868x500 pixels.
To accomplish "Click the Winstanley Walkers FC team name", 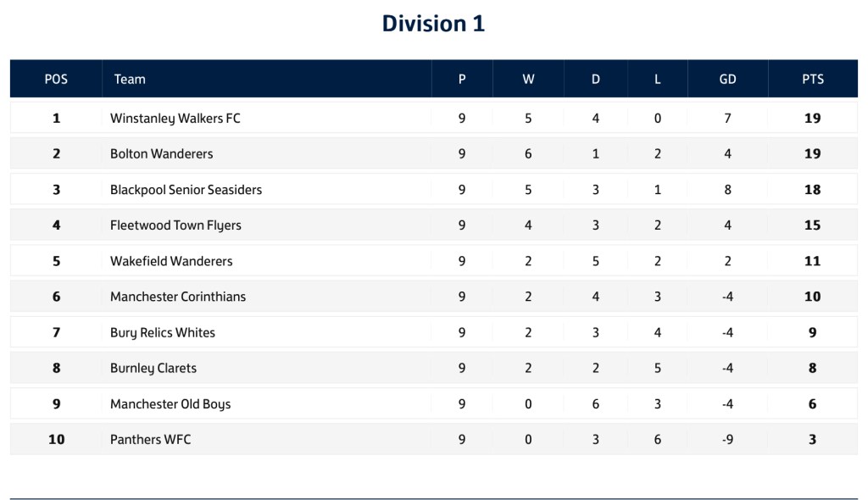I will [x=175, y=119].
